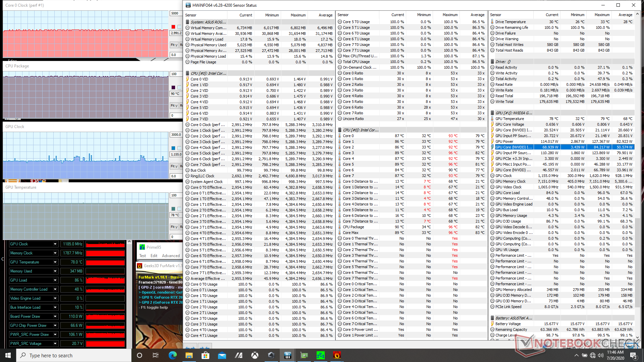644x362 pixels.
Task: Open the GPU-Z icon in the taskbar
Action: [304, 355]
